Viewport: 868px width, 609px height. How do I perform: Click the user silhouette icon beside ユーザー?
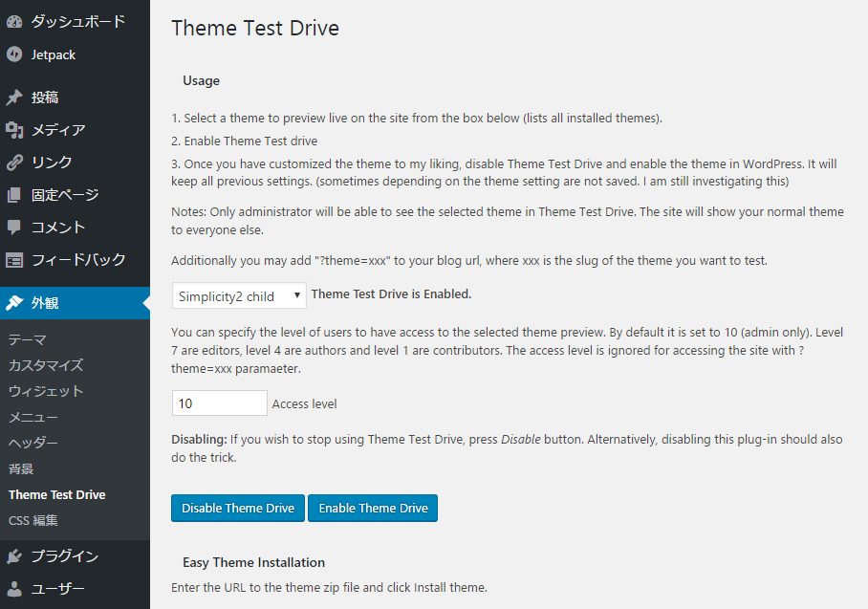pos(14,589)
